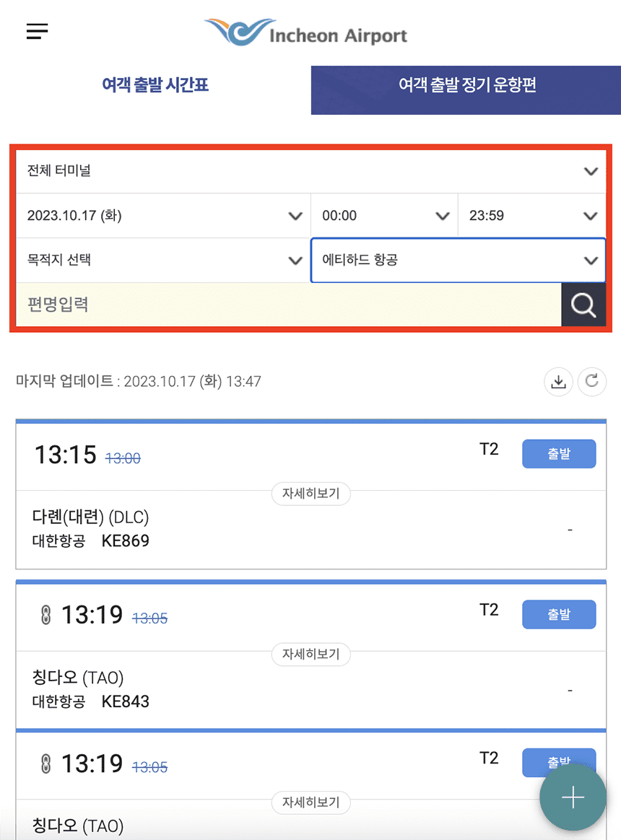Change the 00:00 start time dropdown
Viewport: 621px width, 840px height.
click(384, 215)
